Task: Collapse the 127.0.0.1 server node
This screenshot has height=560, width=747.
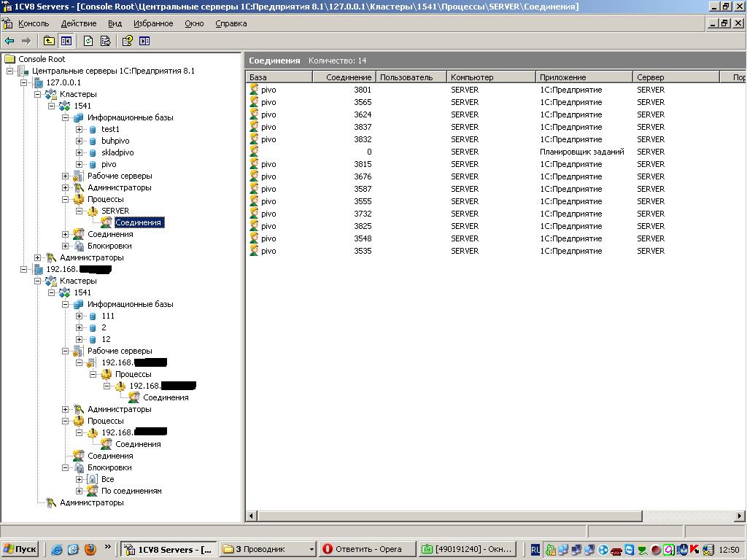Action: click(x=23, y=82)
